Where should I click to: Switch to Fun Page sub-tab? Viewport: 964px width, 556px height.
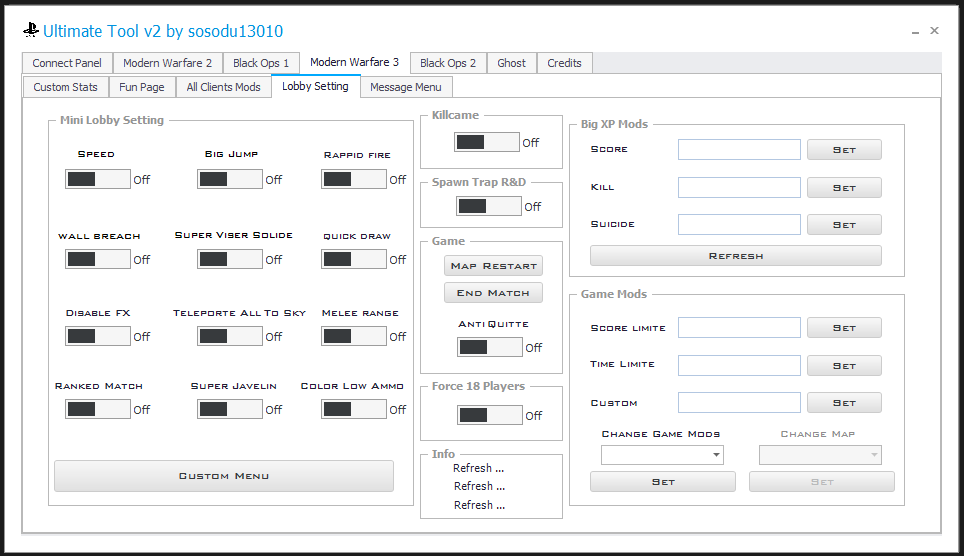[x=141, y=87]
